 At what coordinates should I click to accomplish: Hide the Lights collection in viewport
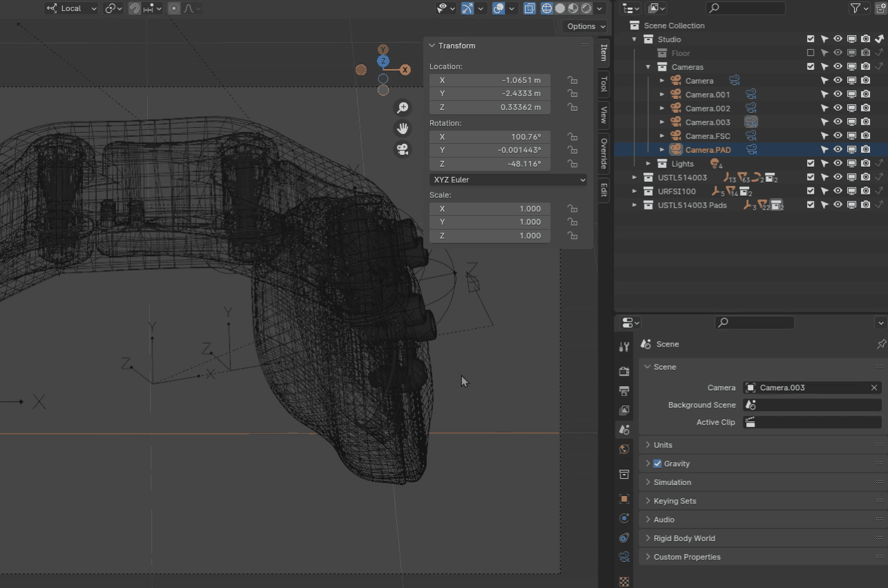(838, 163)
